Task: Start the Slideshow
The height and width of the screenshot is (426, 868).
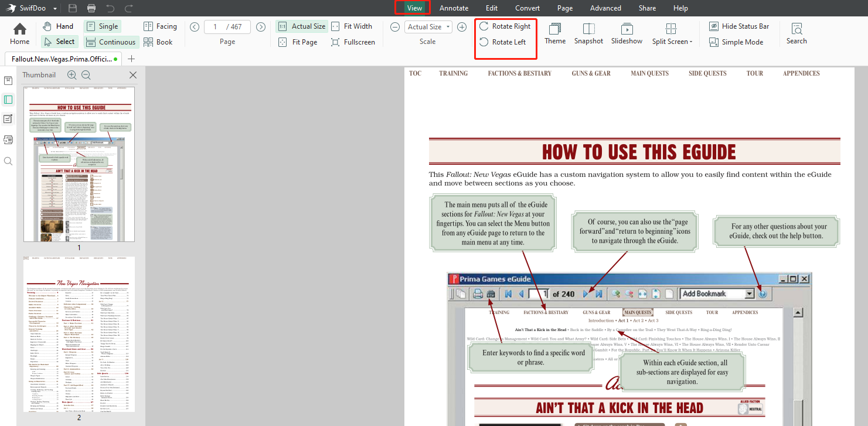Action: pyautogui.click(x=627, y=34)
